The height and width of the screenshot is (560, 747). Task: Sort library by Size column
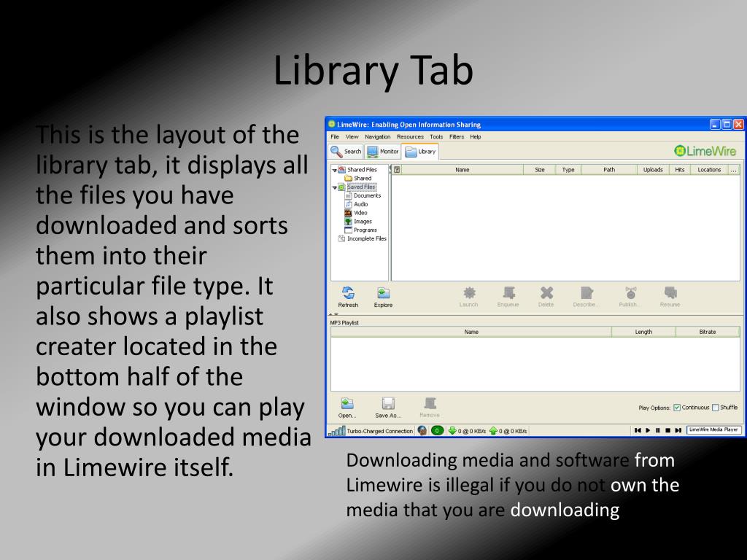(540, 169)
